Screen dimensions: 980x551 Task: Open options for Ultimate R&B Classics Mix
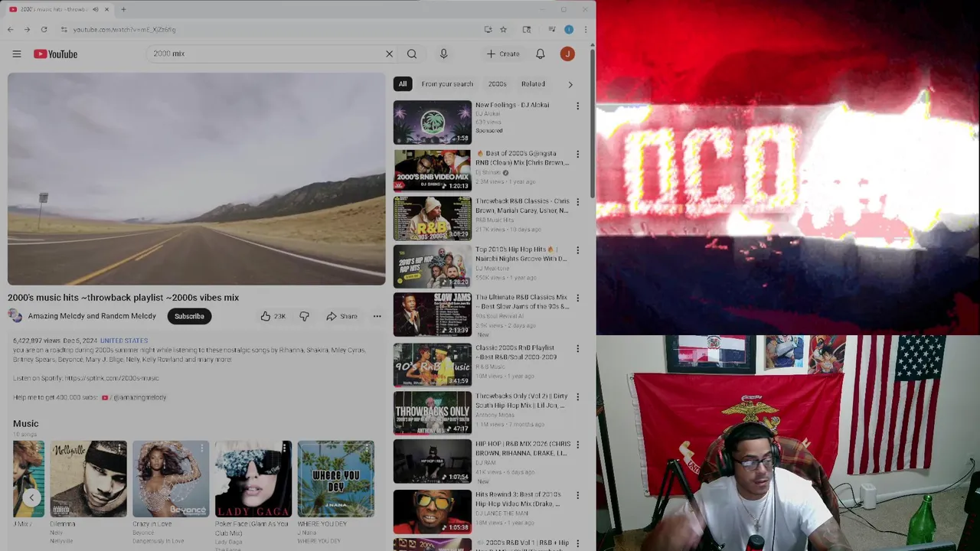[577, 298]
